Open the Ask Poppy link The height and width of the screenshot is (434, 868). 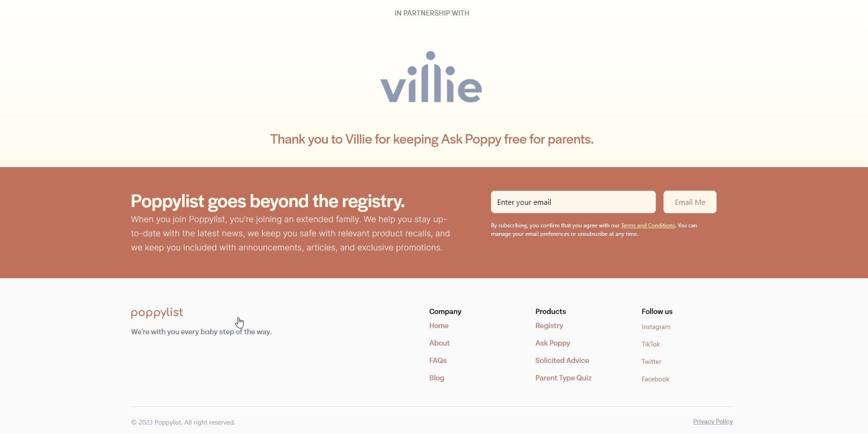click(552, 343)
